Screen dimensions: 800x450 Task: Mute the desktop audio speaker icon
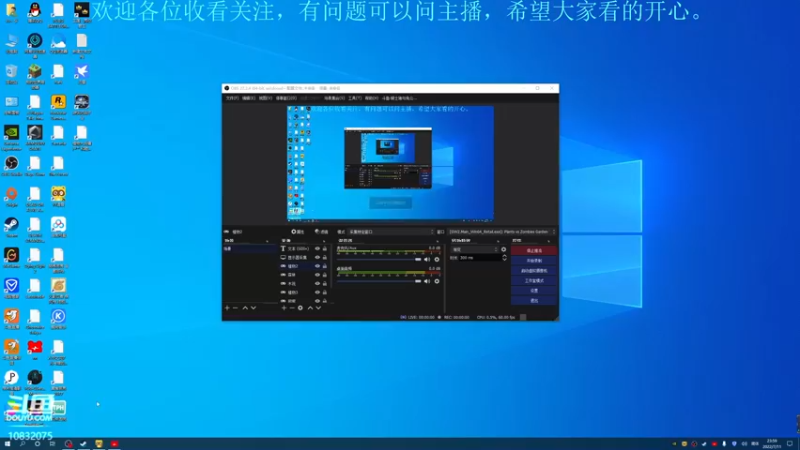pyautogui.click(x=427, y=281)
